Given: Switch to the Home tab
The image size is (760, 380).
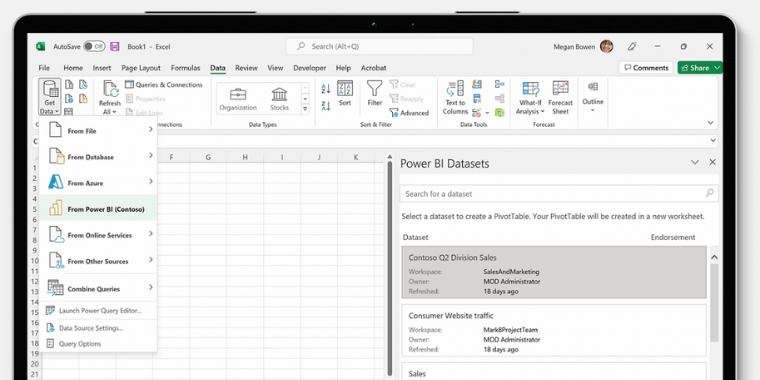Looking at the screenshot, I should click(x=73, y=68).
